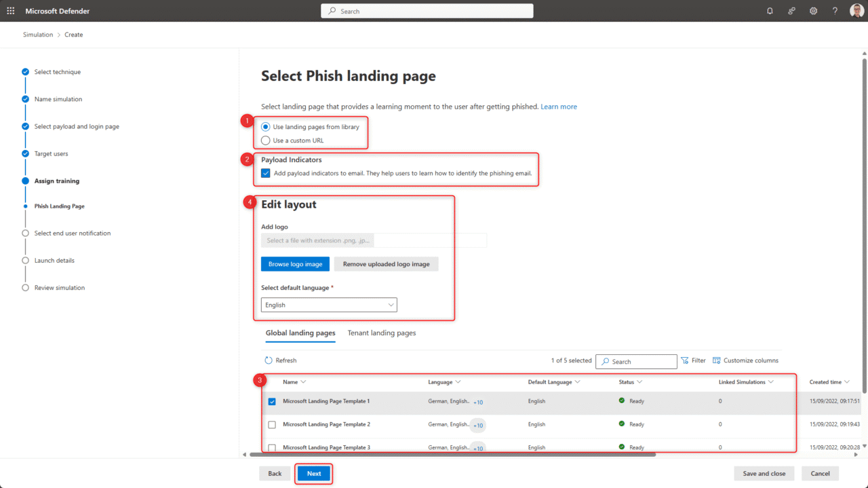Uncheck Add payload indicators to email
This screenshot has width=868, height=488.
(x=265, y=173)
